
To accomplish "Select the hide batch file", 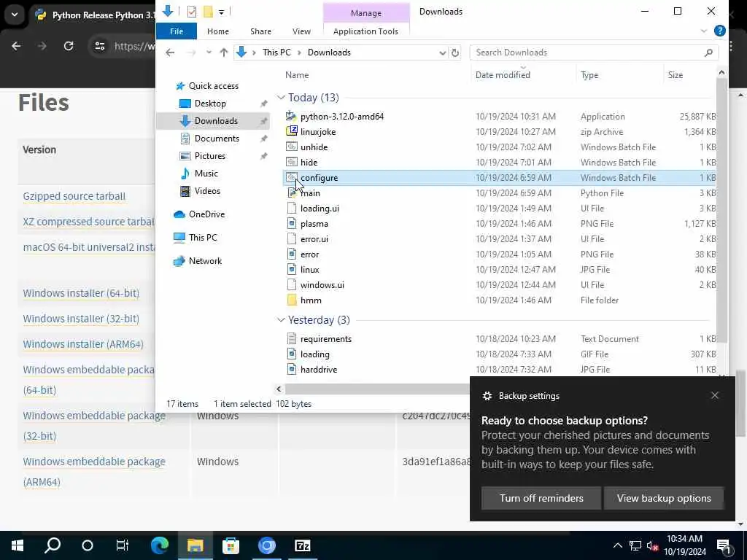I will click(309, 163).
